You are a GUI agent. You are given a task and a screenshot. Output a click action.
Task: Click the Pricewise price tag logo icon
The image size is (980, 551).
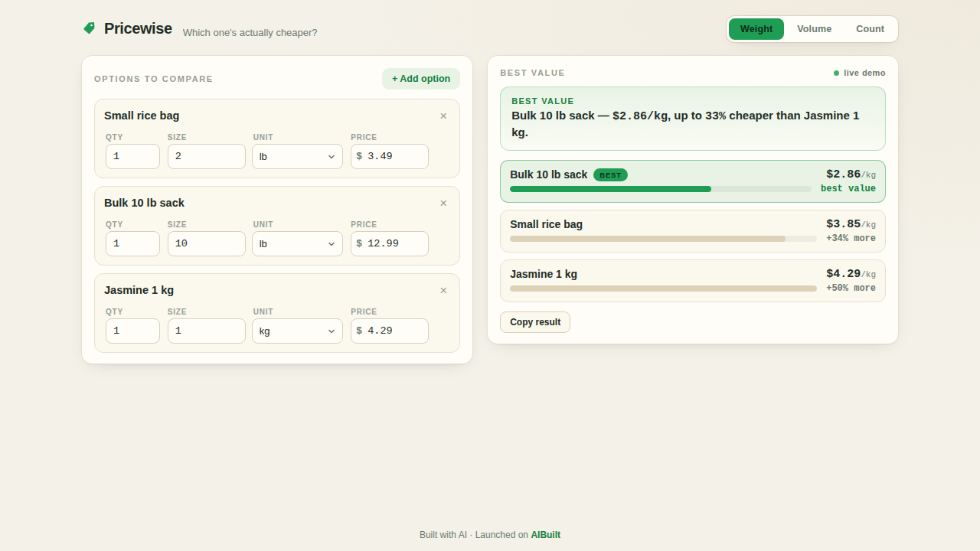(89, 28)
